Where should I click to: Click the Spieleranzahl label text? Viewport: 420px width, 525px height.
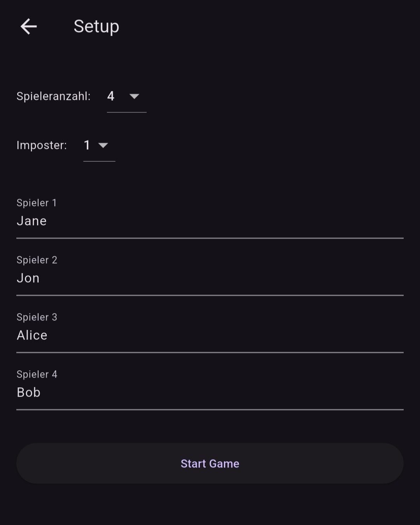53,96
